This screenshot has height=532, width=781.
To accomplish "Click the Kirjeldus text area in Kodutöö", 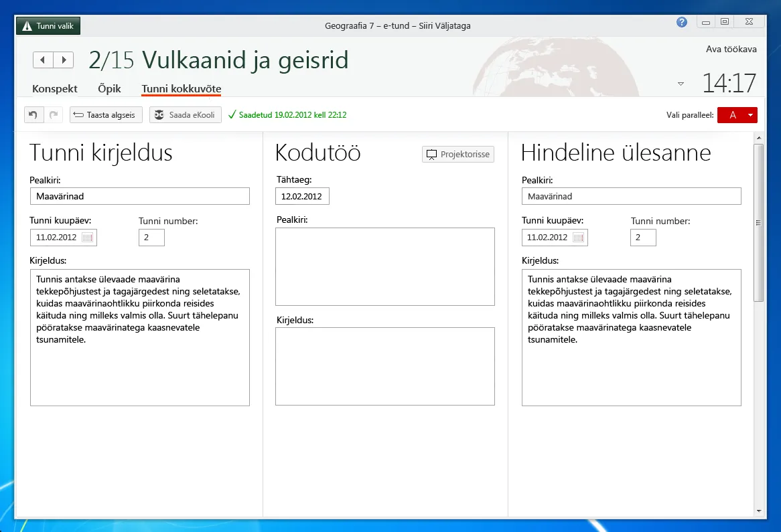I will click(385, 366).
